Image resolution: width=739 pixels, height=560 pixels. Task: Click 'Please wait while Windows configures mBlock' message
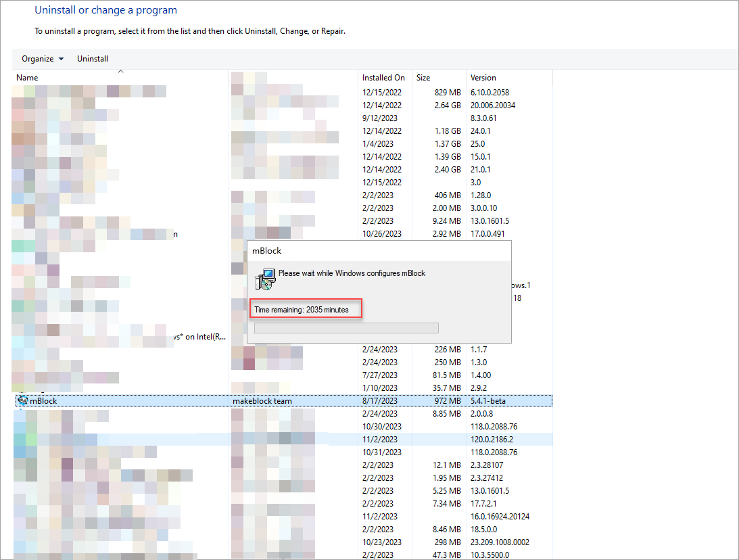pos(352,273)
